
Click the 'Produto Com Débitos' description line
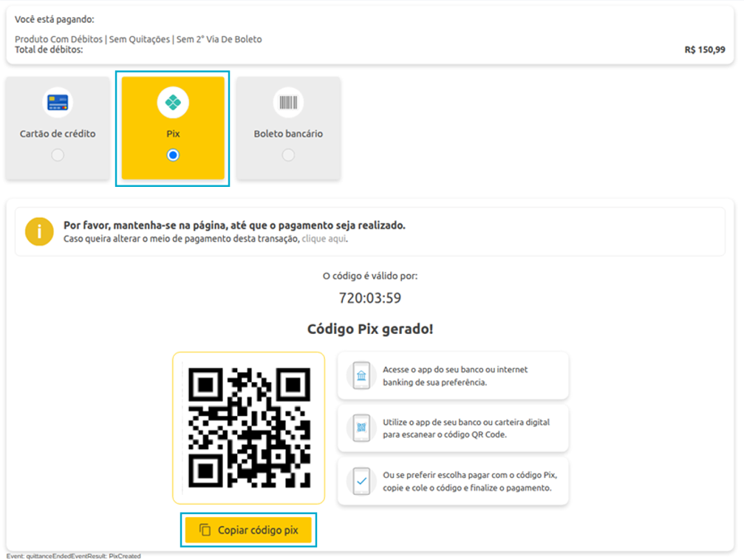pos(138,39)
